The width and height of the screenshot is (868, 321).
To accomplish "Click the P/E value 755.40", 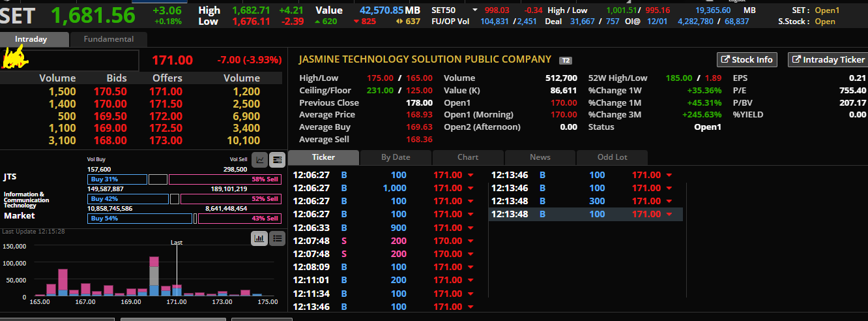I will click(852, 90).
